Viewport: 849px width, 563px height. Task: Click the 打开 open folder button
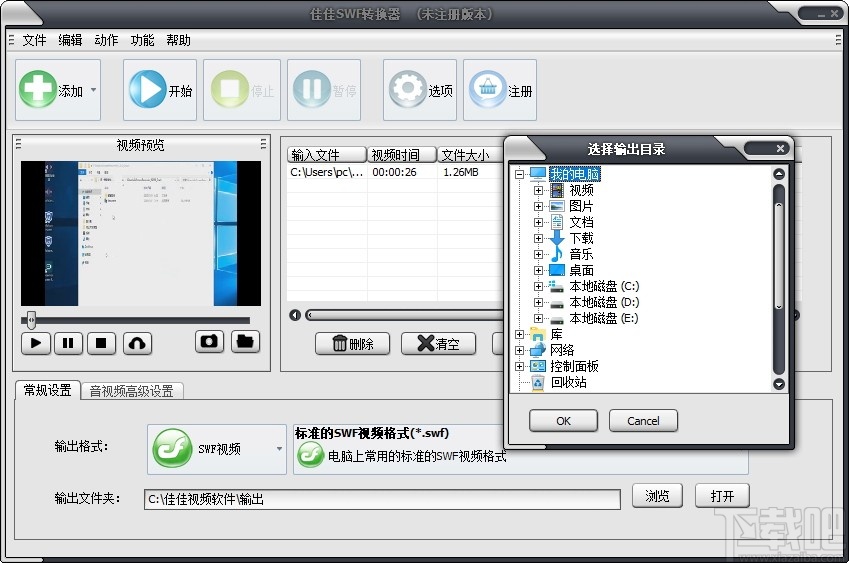coord(722,496)
